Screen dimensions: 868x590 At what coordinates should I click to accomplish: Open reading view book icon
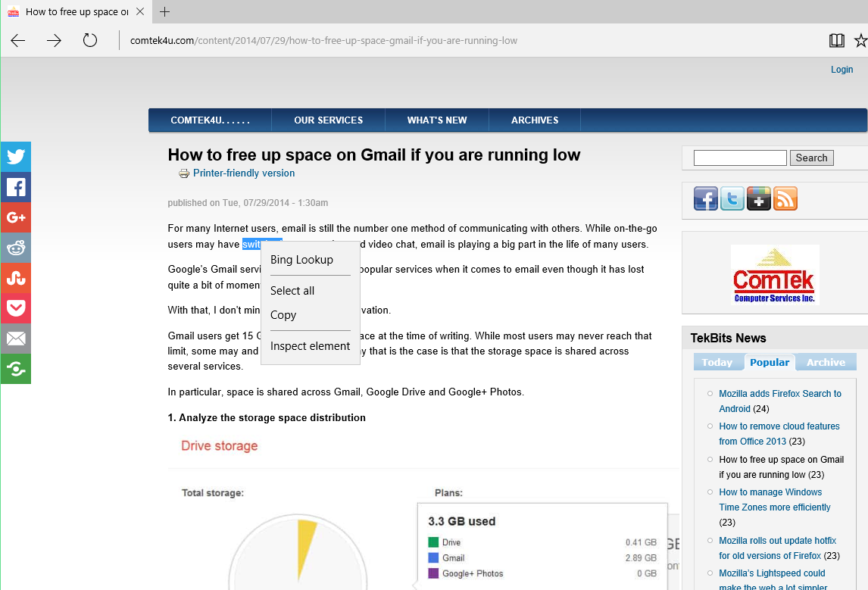click(x=836, y=40)
